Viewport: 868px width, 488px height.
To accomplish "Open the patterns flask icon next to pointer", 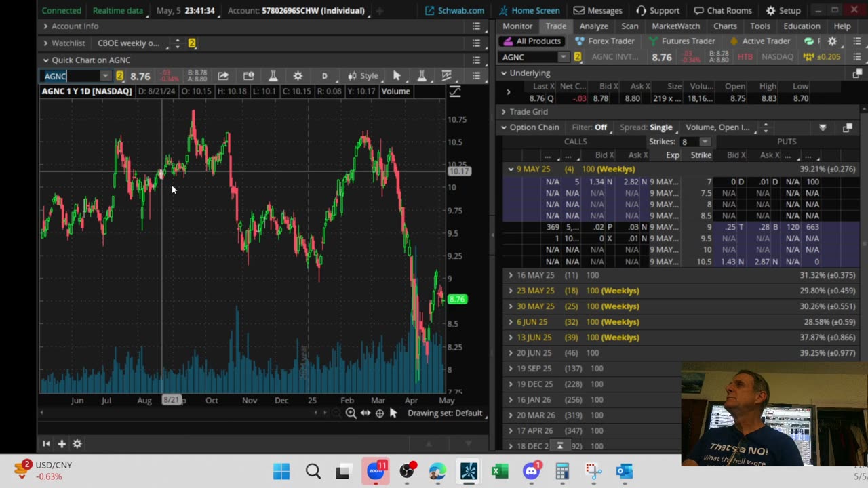I will point(421,76).
